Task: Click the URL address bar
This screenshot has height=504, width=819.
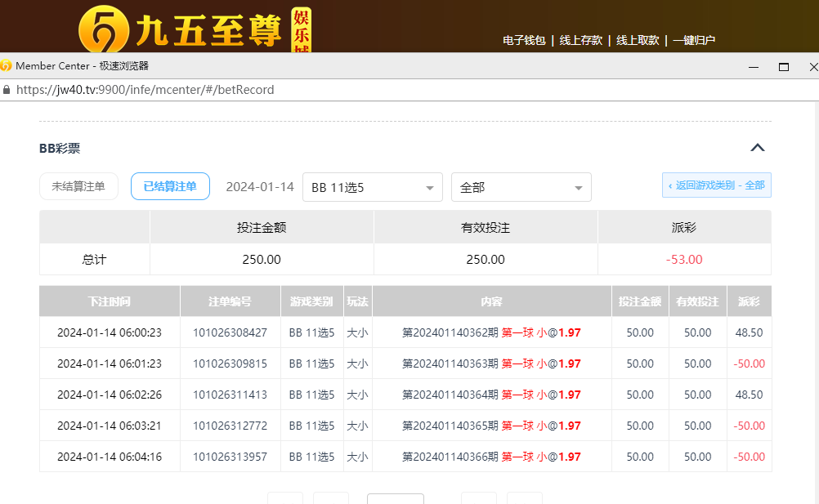Action: (x=327, y=90)
